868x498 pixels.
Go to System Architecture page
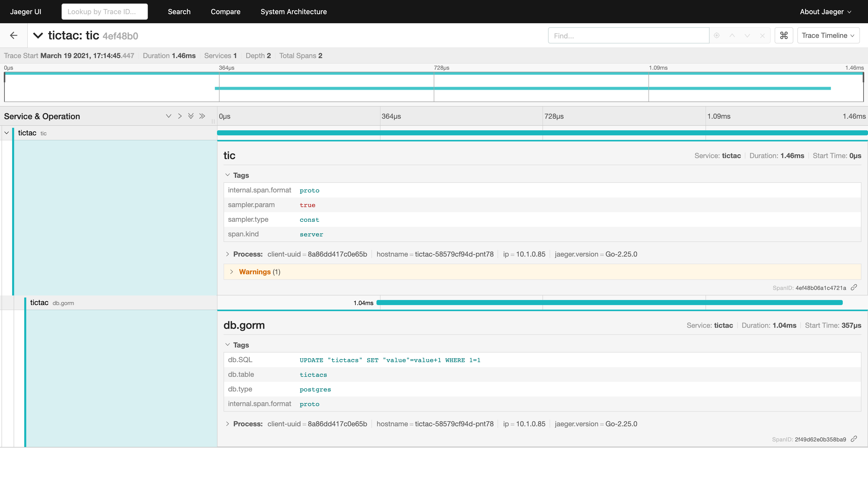[x=293, y=12]
